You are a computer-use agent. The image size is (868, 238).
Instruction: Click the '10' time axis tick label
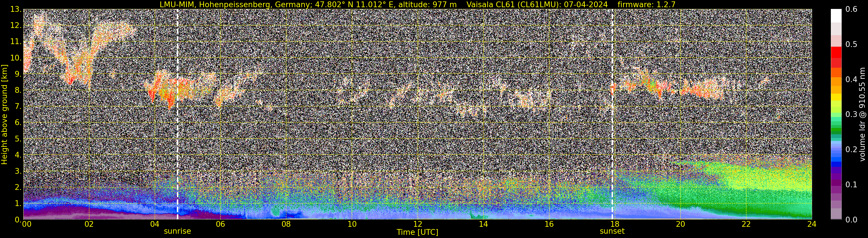click(x=352, y=224)
